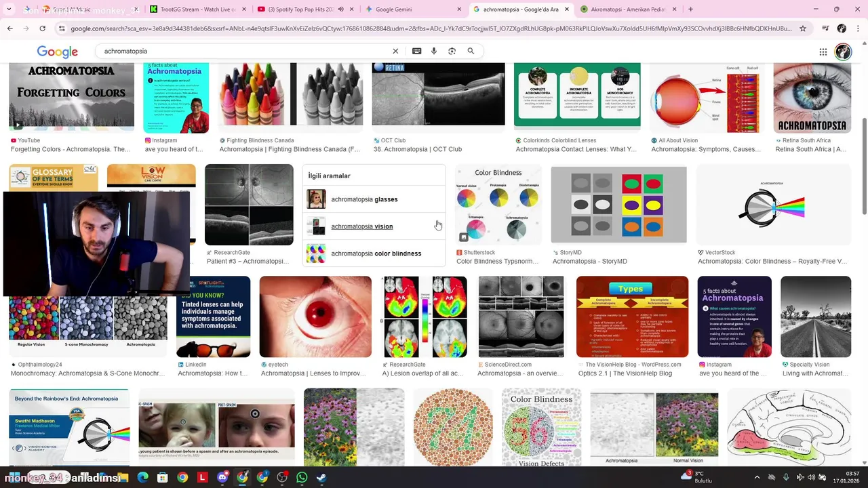This screenshot has width=868, height=488.
Task: Switch to TrootGG Stream tab
Action: [197, 9]
